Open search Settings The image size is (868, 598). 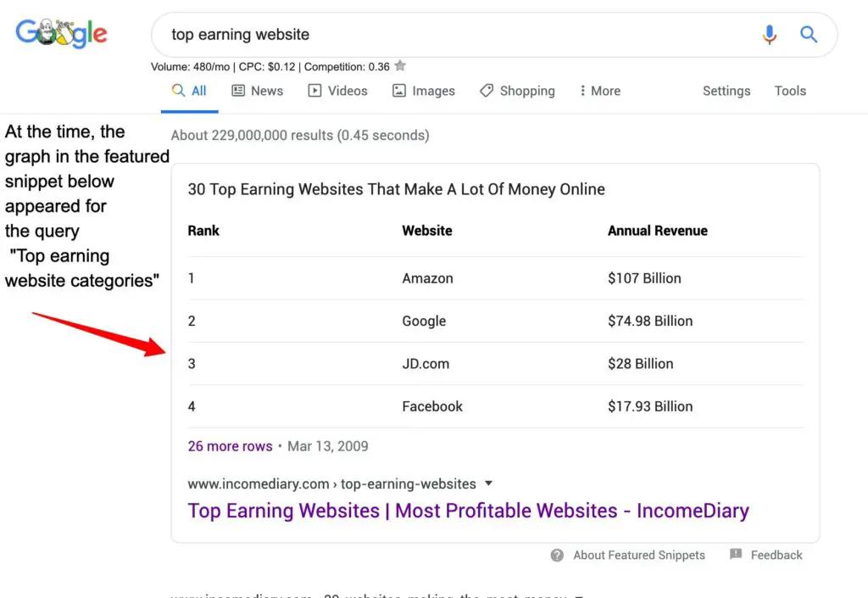(x=726, y=91)
